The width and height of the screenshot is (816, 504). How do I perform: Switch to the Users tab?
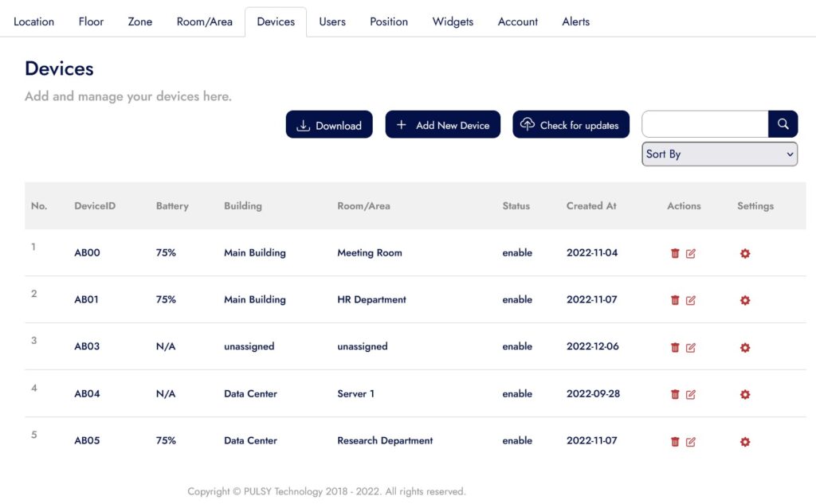(332, 21)
